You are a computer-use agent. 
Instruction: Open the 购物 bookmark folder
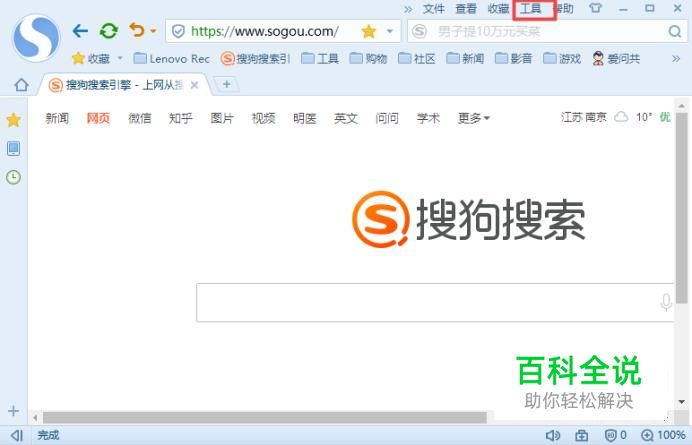368,58
